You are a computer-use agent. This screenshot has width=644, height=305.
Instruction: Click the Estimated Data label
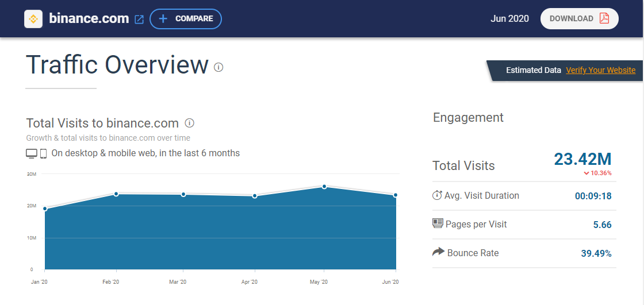point(534,70)
